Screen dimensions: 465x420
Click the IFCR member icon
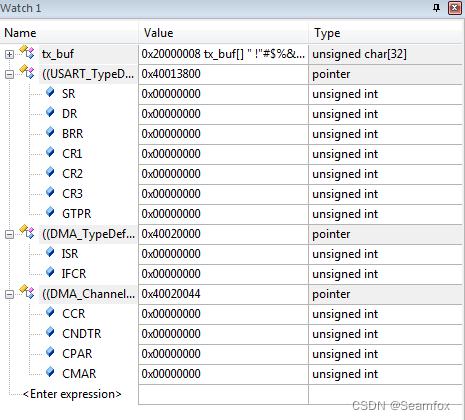click(x=50, y=272)
